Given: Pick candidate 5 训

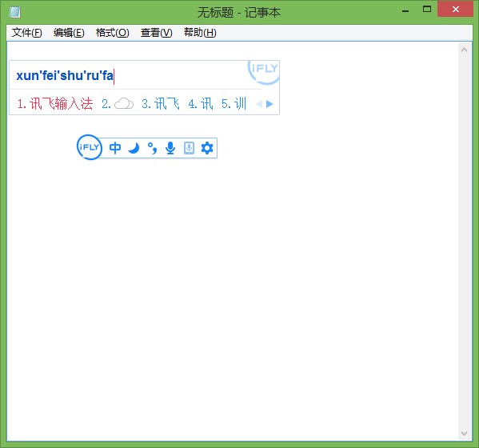Looking at the screenshot, I should tap(234, 104).
